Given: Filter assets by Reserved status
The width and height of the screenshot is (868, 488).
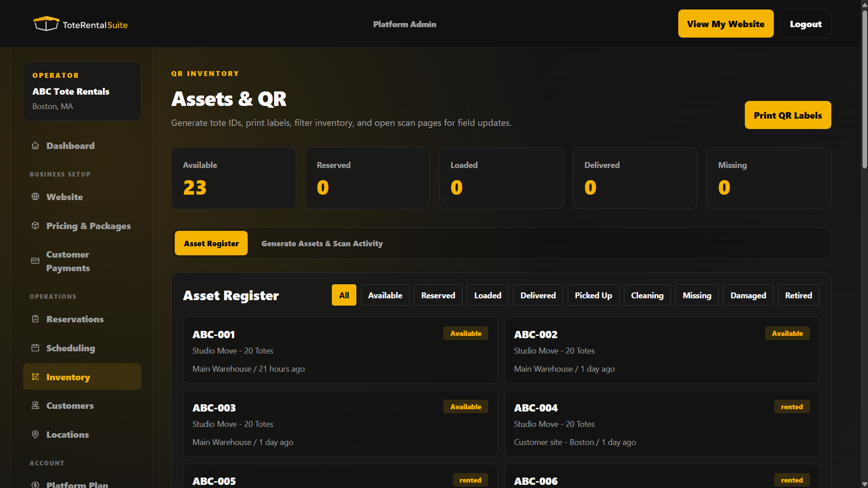Looking at the screenshot, I should tap(438, 295).
